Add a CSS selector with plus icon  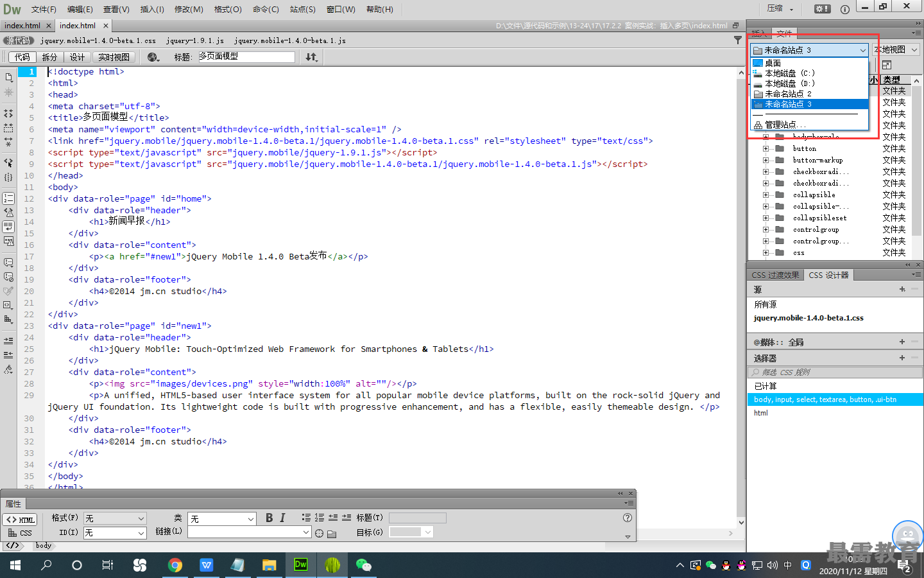(902, 358)
